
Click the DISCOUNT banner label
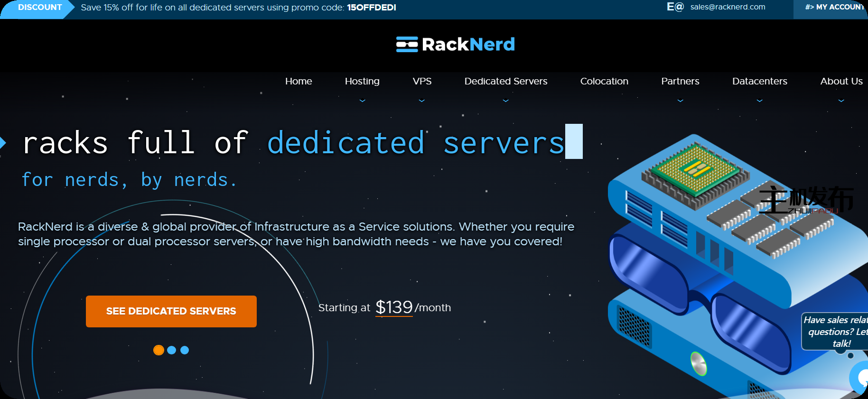(38, 8)
